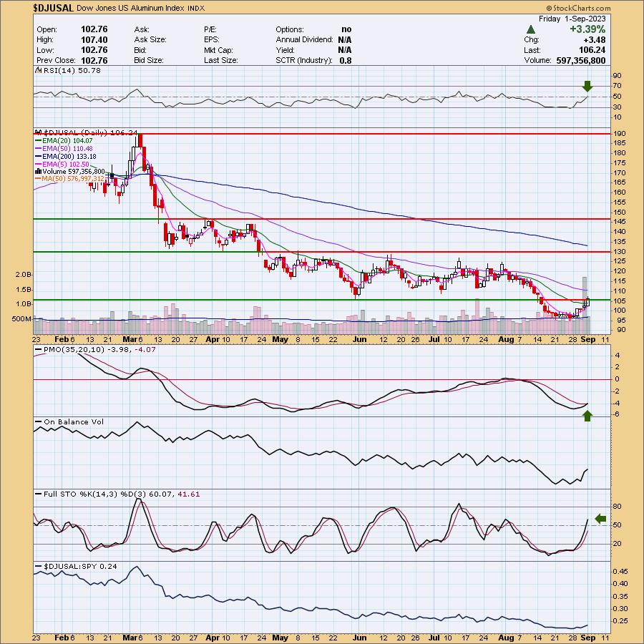Click the Low: label

[x=45, y=50]
